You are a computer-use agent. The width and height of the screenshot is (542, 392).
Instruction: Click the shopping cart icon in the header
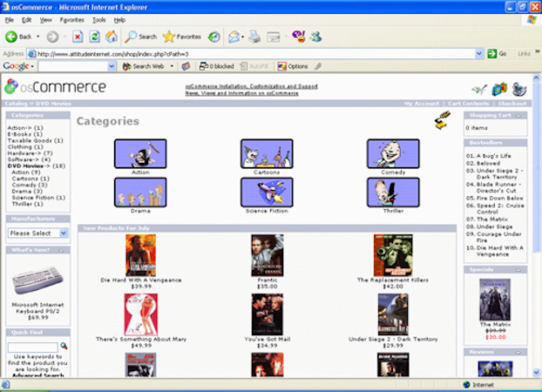pyautogui.click(x=499, y=89)
